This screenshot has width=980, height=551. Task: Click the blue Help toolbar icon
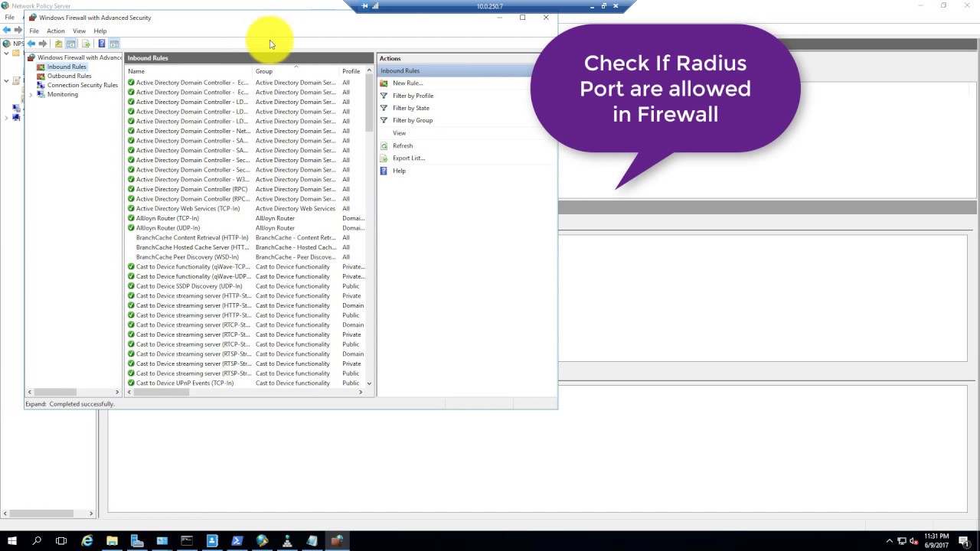coord(101,44)
